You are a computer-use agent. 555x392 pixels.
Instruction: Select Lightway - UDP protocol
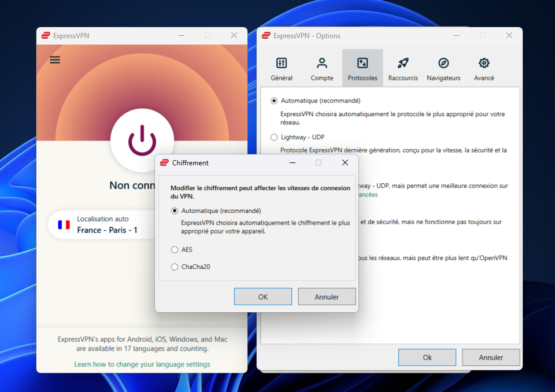point(274,138)
